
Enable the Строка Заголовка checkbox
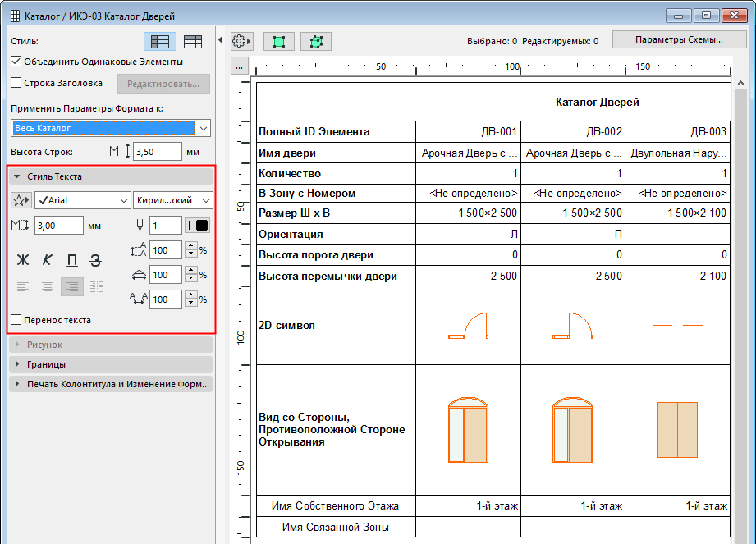tap(16, 83)
